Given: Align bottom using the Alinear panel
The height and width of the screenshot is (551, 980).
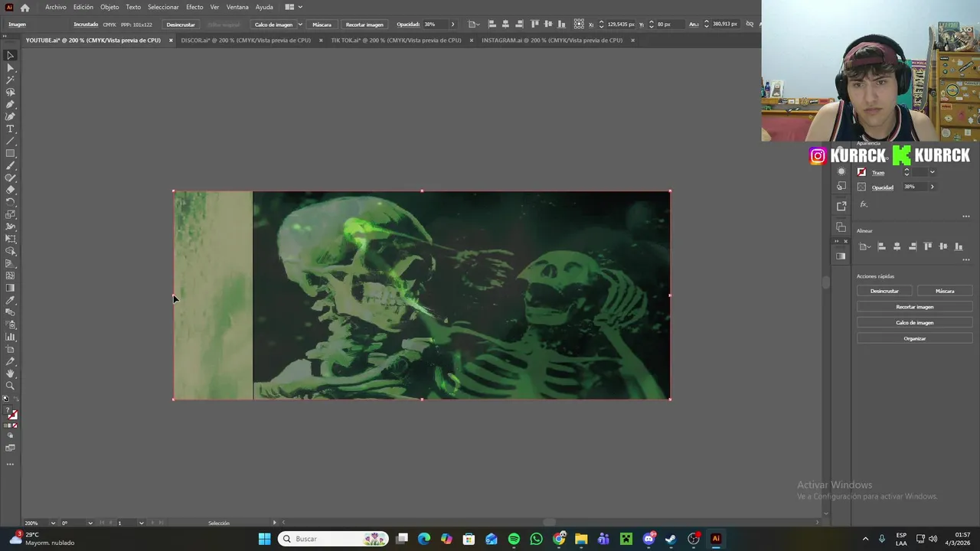Looking at the screenshot, I should pos(959,246).
